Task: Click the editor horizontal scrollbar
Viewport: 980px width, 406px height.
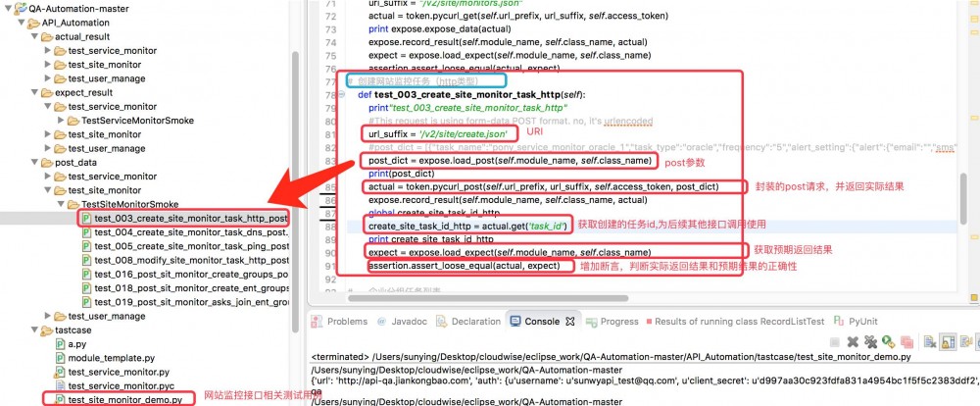Action: [x=486, y=298]
